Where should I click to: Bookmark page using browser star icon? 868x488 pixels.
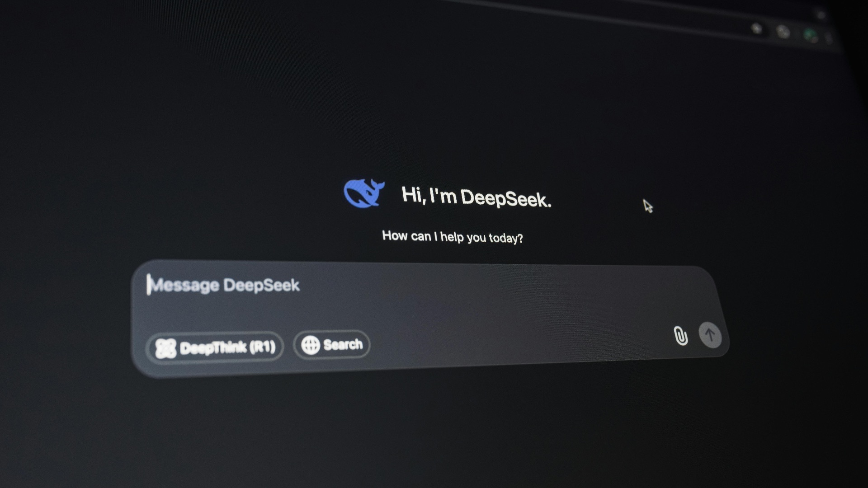(x=756, y=29)
